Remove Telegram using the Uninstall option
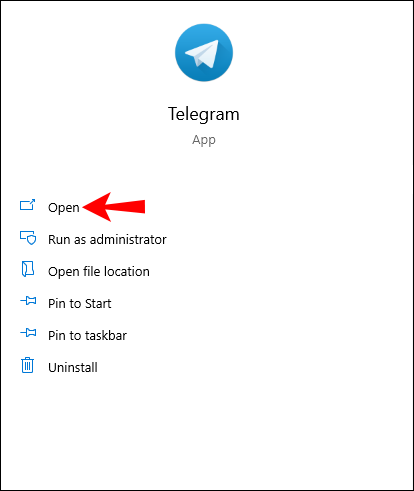The image size is (414, 491). (73, 367)
